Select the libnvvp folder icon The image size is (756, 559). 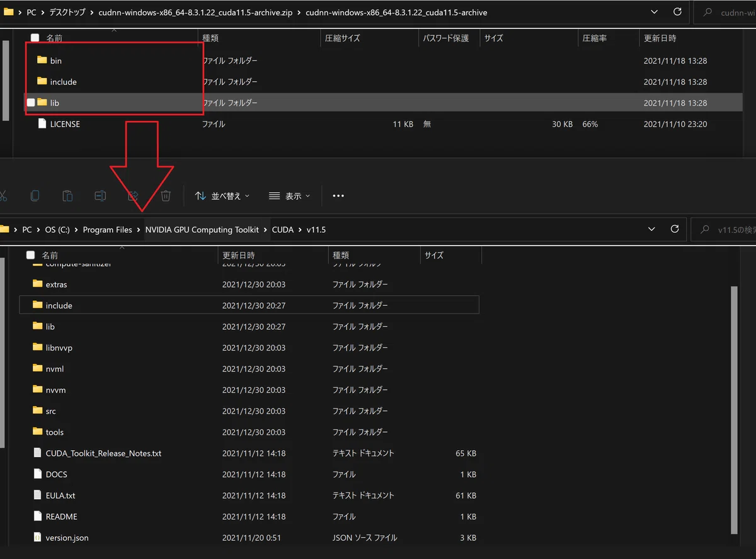point(38,347)
